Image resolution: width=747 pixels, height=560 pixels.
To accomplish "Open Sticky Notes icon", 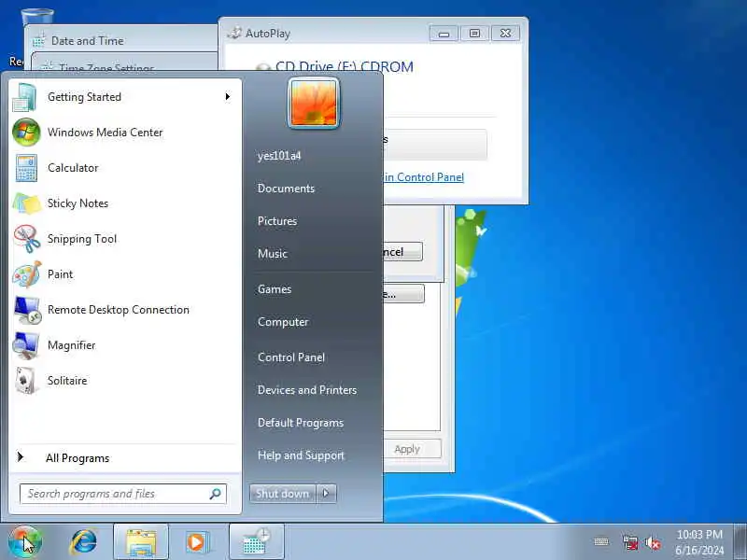I will click(x=27, y=203).
